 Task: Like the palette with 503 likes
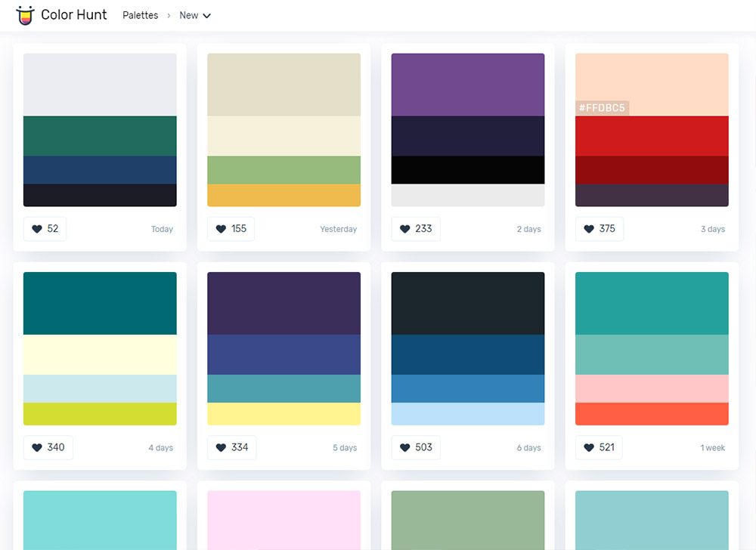pos(416,447)
